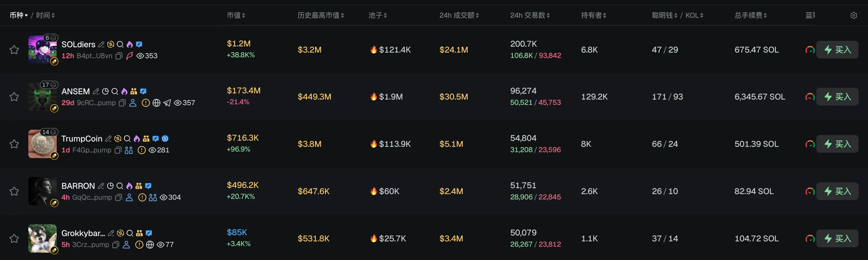Open table settings gear icon
868x260 pixels.
click(854, 16)
